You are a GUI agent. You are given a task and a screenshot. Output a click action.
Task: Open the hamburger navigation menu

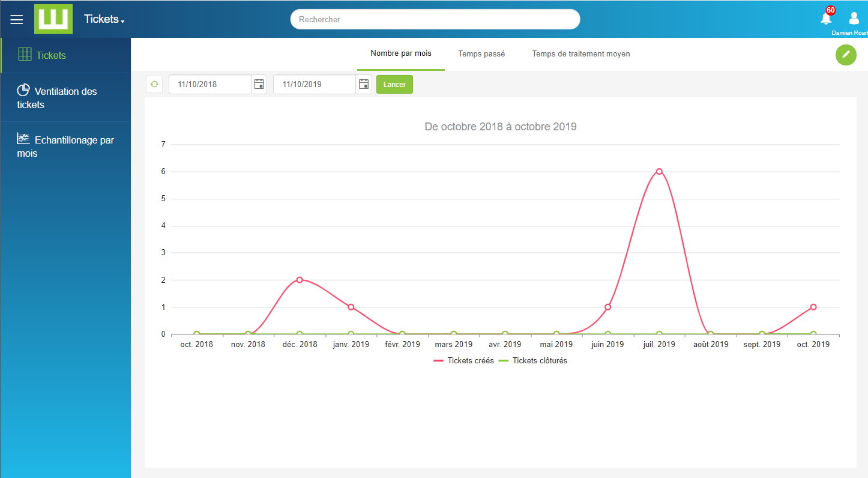[17, 19]
